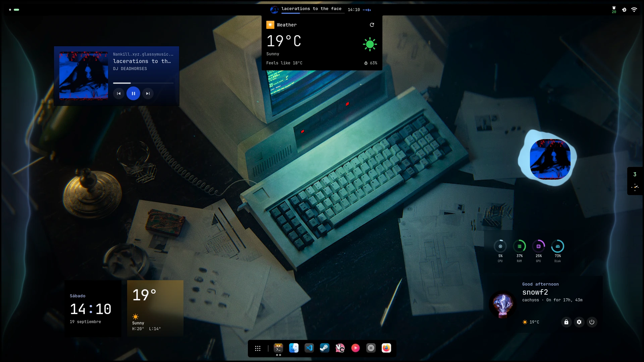The width and height of the screenshot is (644, 362).
Task: Pause the currently playing track
Action: point(133,94)
